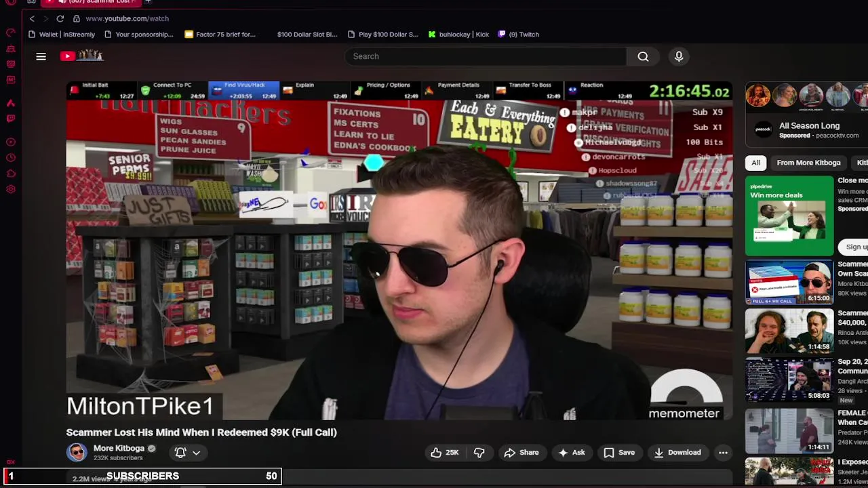
Task: Click the pipedrive Win more deals ad thumbnail
Action: [789, 216]
